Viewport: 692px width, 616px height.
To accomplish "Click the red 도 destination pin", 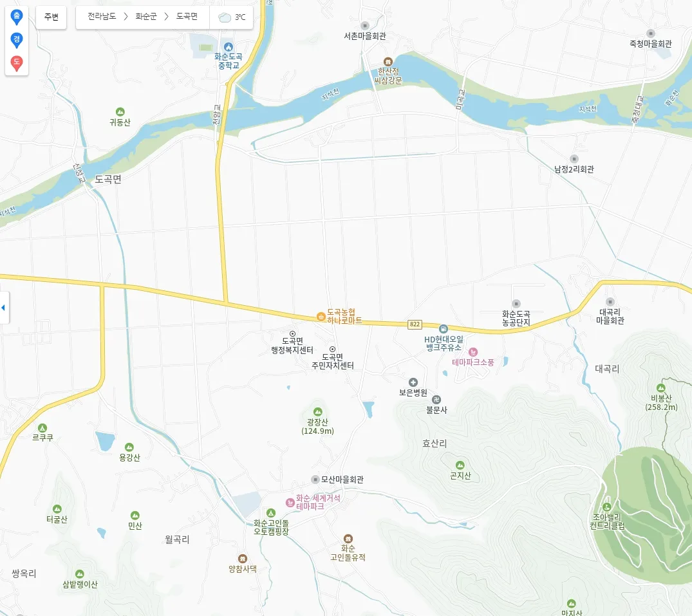I will tap(16, 63).
